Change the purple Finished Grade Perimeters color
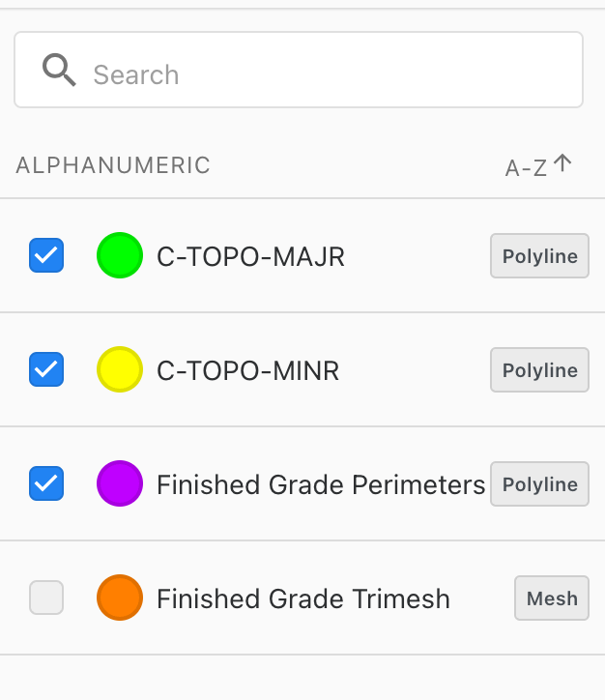Image resolution: width=605 pixels, height=700 pixels. tap(120, 483)
